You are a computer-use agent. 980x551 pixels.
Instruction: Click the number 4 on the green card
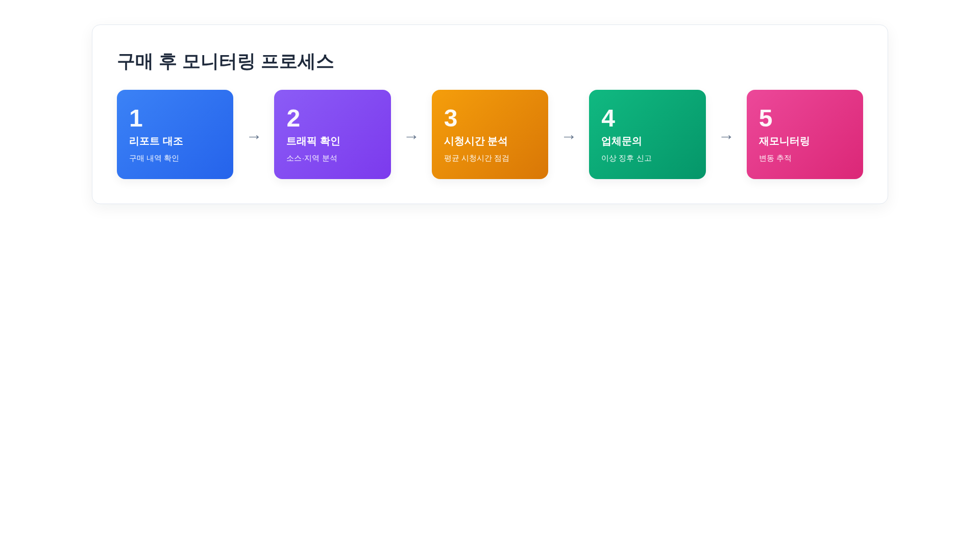click(x=608, y=118)
